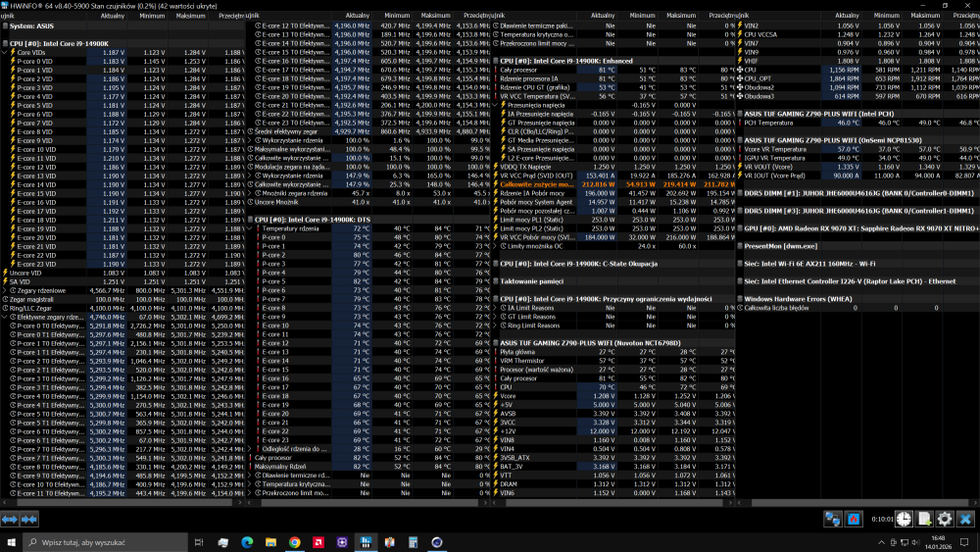Collapse the Temperatury rdzenia group

coord(255,228)
